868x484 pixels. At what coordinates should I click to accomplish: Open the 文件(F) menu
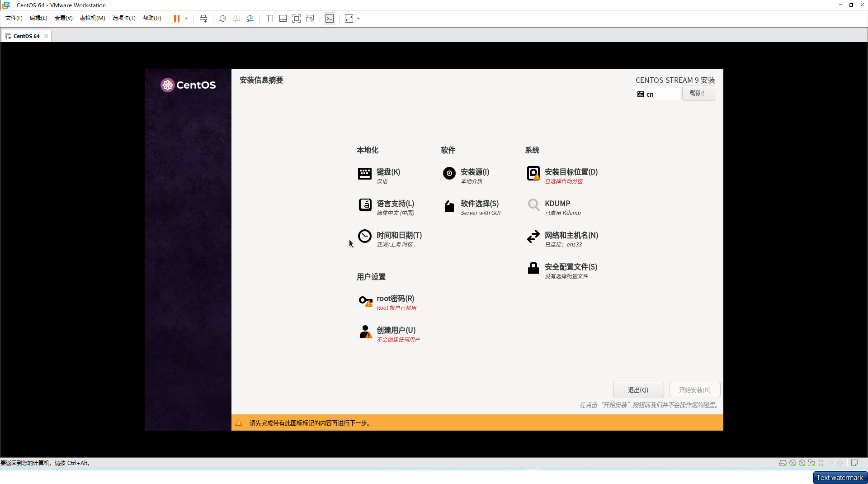tap(14, 18)
